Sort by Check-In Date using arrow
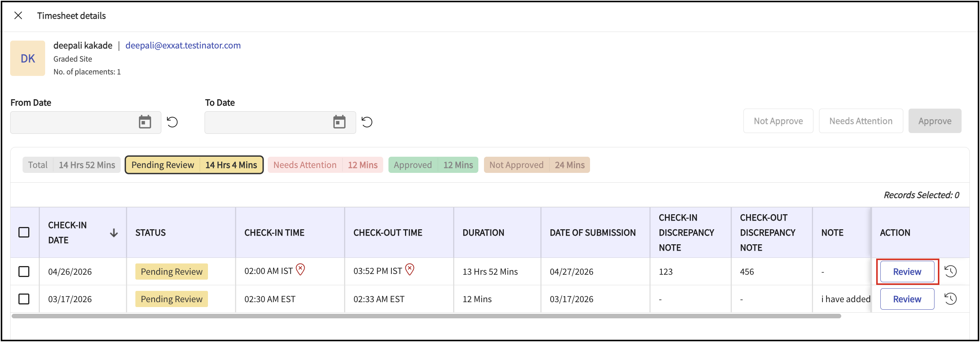Viewport: 980px width, 342px height. pyautogui.click(x=113, y=233)
